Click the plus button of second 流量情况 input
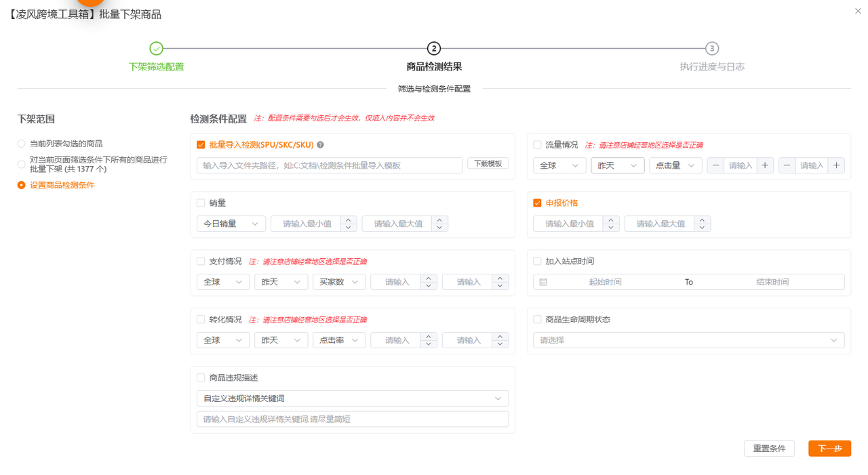The image size is (868, 475). 837,165
